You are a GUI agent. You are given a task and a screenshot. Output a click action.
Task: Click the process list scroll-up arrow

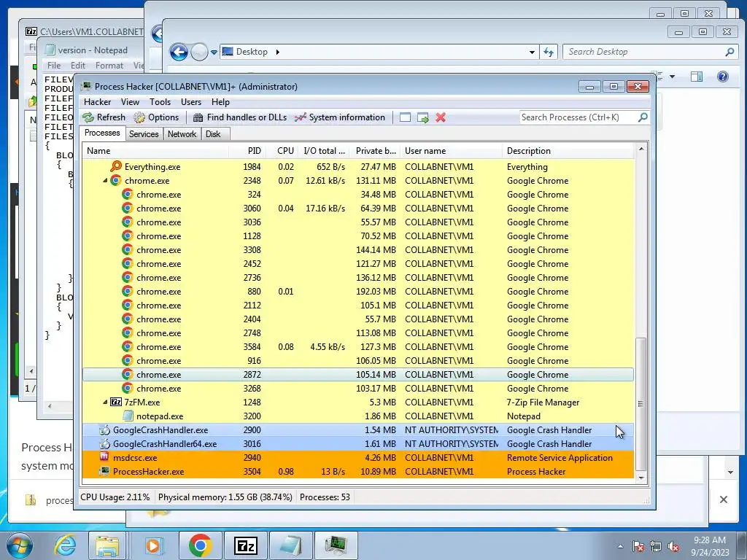(641, 149)
